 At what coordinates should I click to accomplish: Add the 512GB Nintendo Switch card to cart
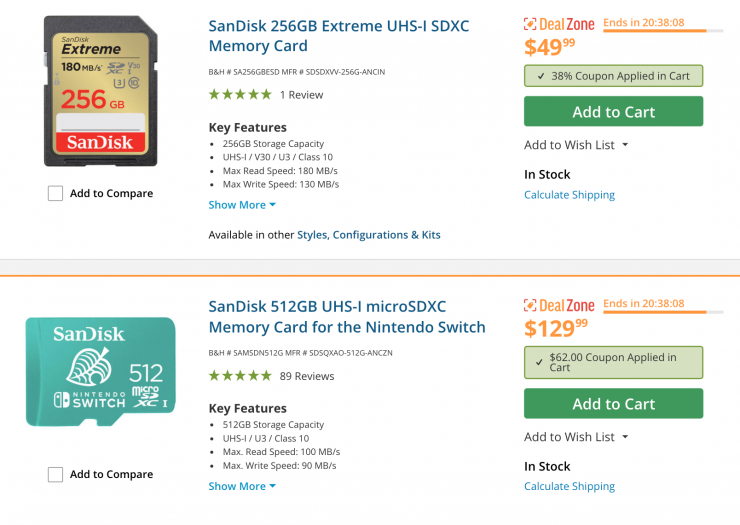coord(613,404)
